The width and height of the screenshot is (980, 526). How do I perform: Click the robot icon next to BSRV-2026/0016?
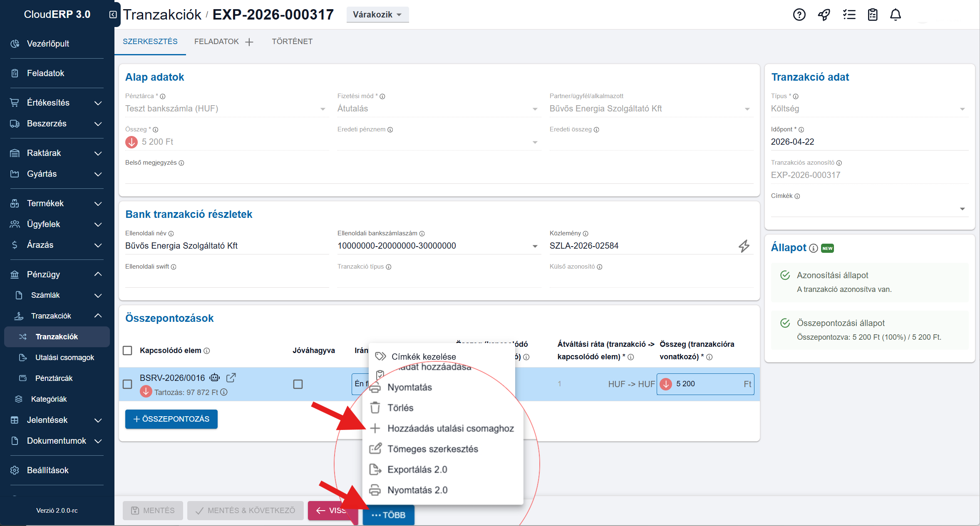point(215,378)
